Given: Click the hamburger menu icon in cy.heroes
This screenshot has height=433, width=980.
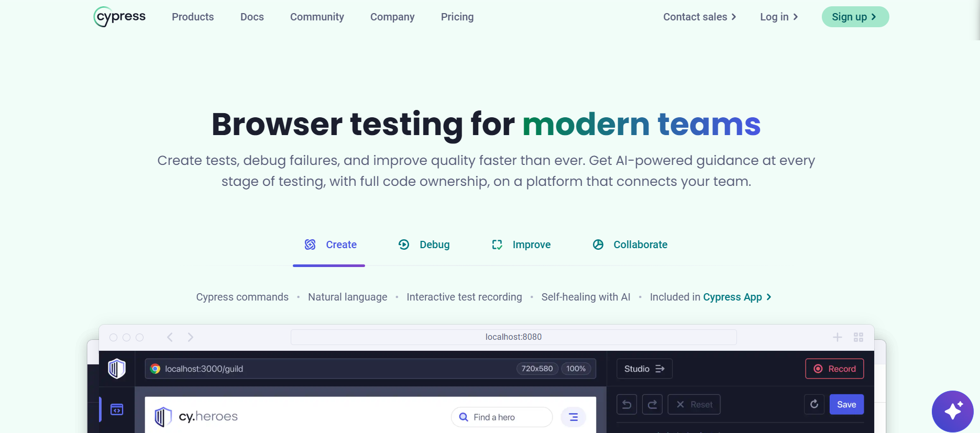Looking at the screenshot, I should pos(573,417).
